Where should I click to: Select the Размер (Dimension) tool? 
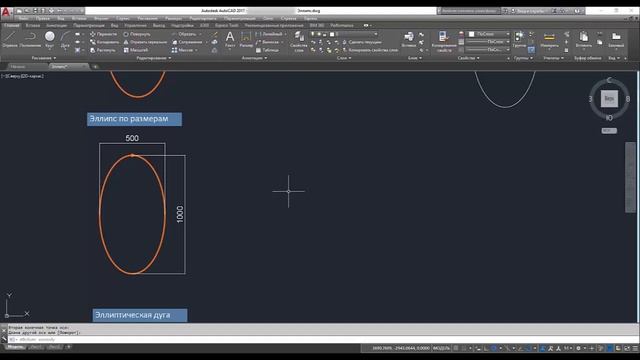(246, 40)
